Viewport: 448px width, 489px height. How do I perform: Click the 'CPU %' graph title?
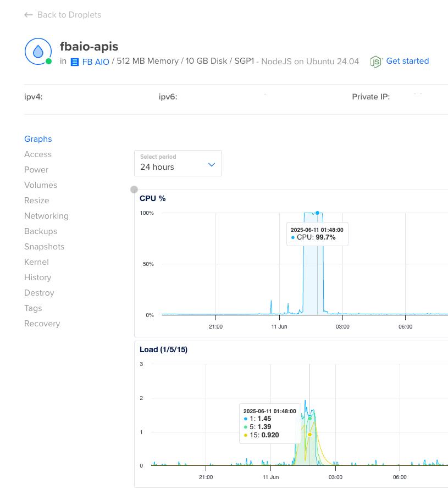pos(153,198)
